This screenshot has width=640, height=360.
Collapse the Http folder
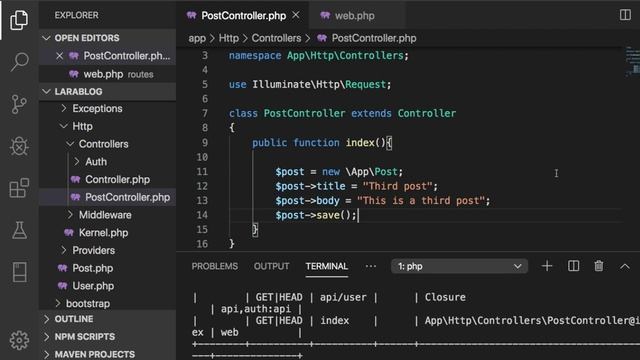point(64,126)
